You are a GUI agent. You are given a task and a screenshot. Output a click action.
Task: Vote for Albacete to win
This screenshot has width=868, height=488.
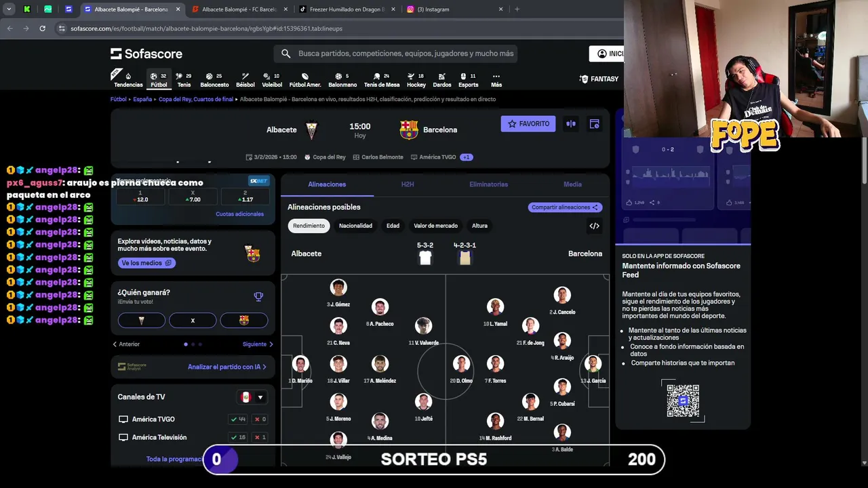141,321
